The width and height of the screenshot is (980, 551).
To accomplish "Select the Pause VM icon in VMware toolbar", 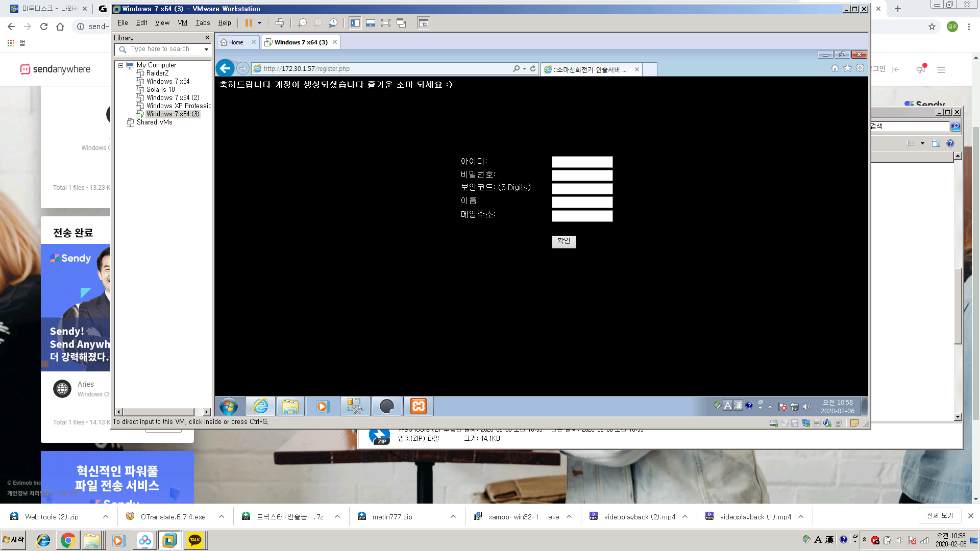I will 249,23.
